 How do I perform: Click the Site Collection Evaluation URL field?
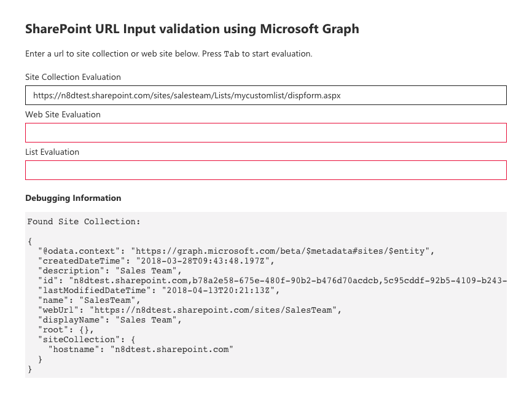click(x=265, y=95)
